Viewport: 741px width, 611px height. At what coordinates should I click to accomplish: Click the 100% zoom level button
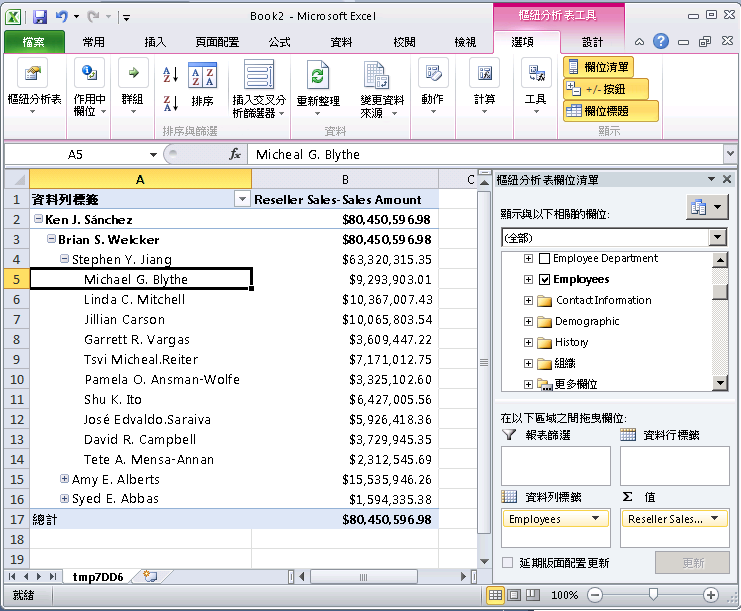(564, 595)
